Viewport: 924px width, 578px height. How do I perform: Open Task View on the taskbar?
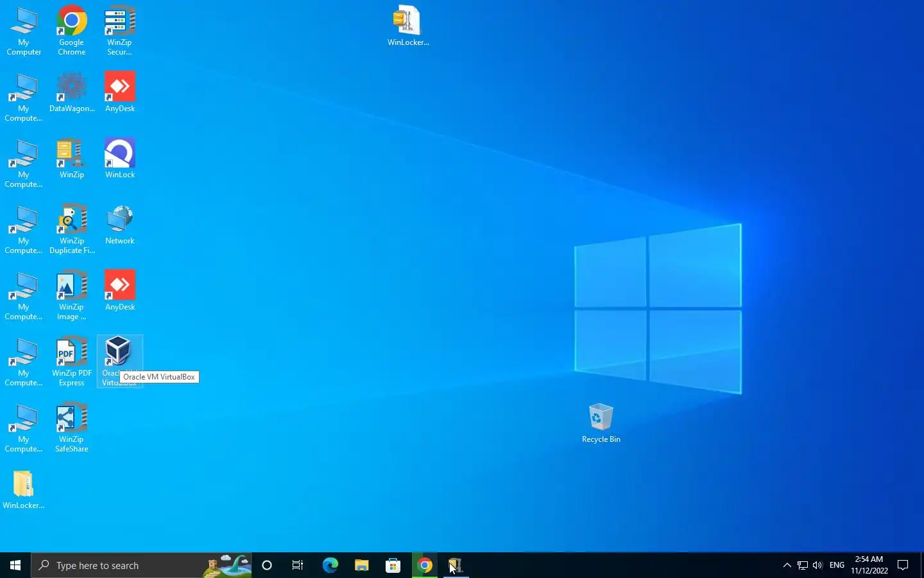click(x=298, y=565)
